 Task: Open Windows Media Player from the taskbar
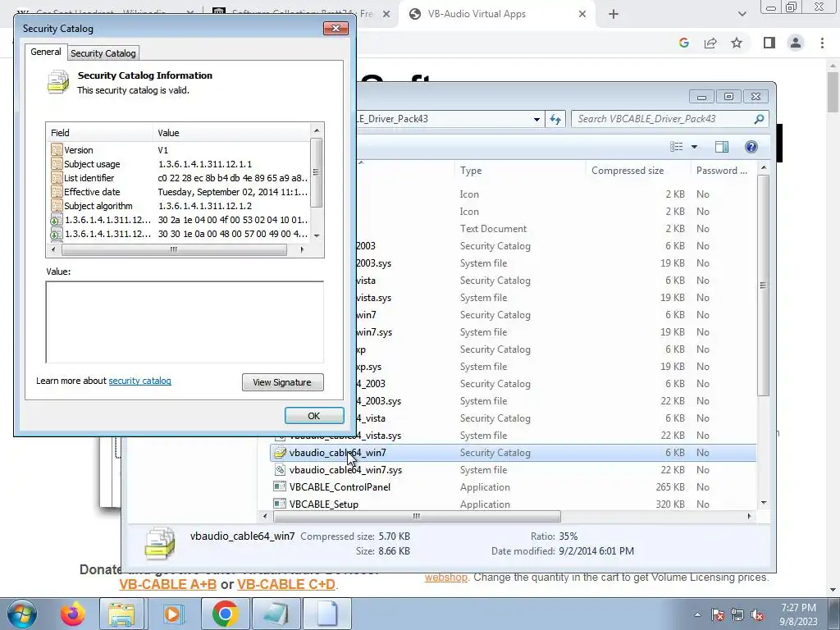click(x=172, y=614)
